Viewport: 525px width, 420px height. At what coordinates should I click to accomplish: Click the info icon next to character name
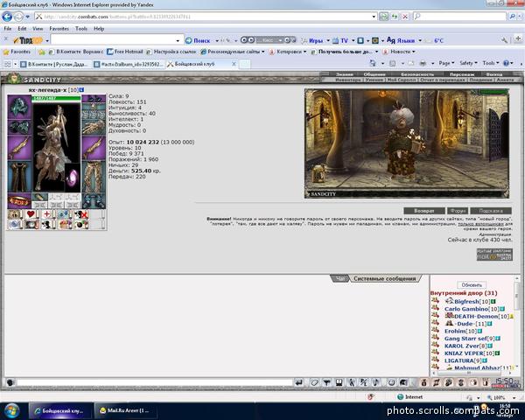(x=81, y=90)
